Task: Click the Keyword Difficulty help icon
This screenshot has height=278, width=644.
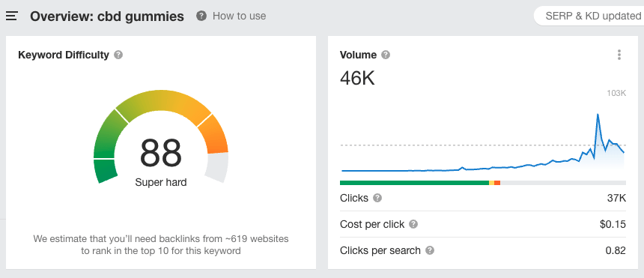Action: click(x=118, y=55)
